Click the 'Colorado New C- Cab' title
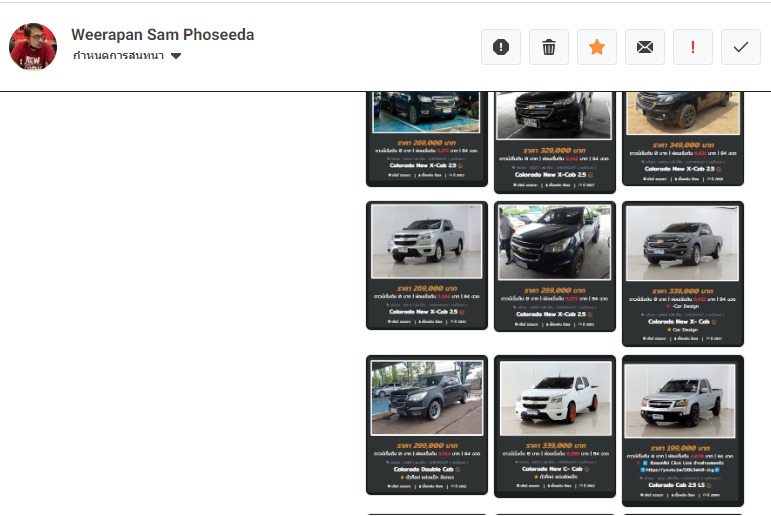Viewport: 771px width, 516px height. click(552, 469)
